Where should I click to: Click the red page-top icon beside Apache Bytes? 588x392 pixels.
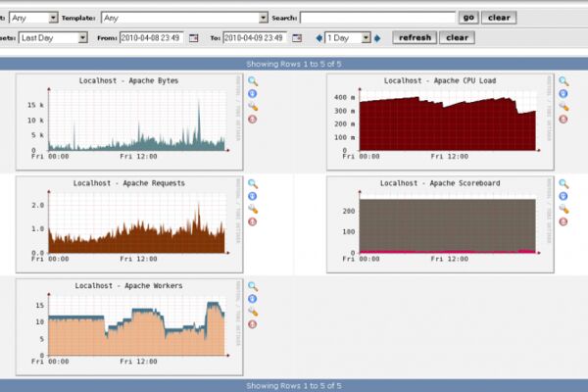253,120
